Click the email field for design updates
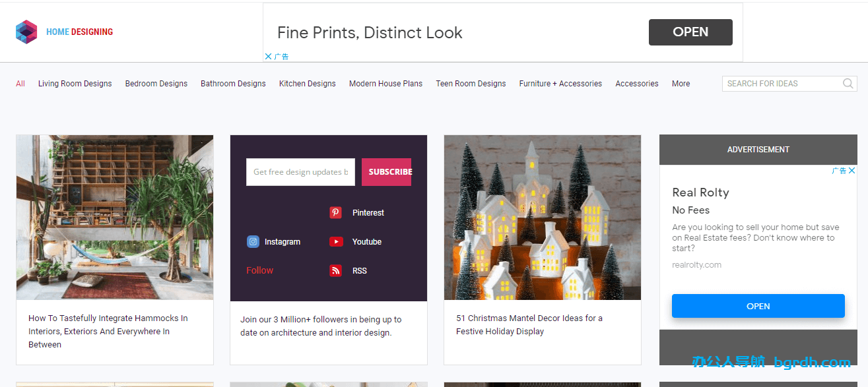The image size is (868, 387). (x=300, y=172)
